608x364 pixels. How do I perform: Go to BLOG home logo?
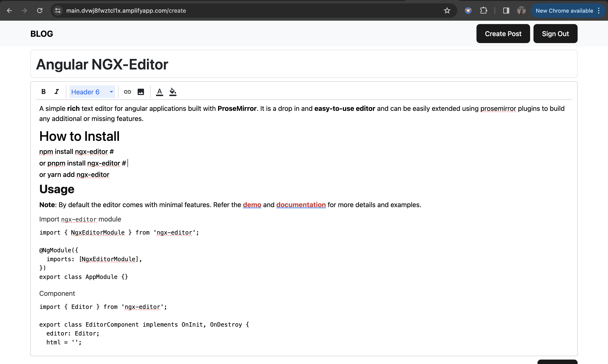(x=42, y=34)
